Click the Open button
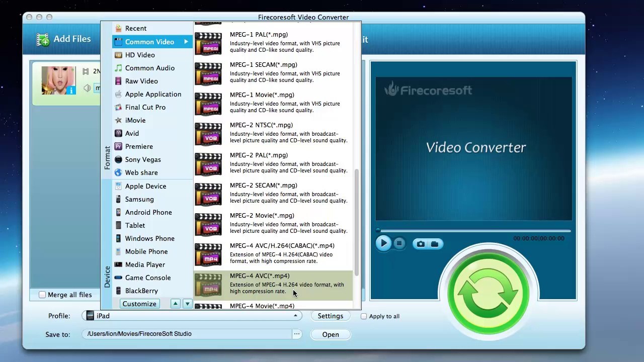Viewport: 644px width, 362px height. point(331,334)
